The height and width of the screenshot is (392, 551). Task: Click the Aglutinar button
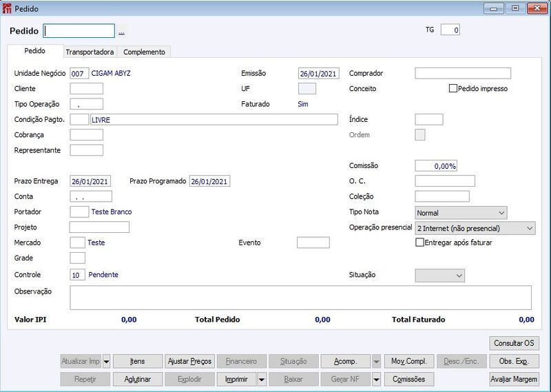tap(137, 380)
